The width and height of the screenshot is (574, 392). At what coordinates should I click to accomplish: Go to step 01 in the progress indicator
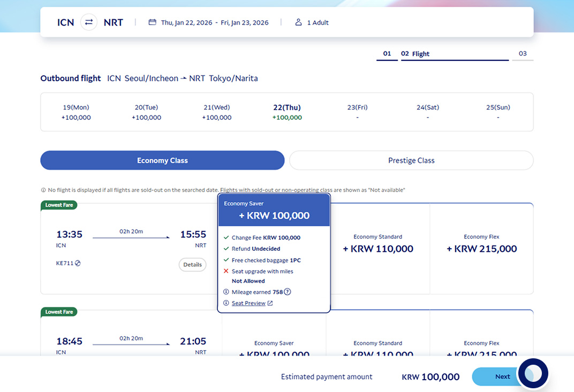pyautogui.click(x=387, y=54)
